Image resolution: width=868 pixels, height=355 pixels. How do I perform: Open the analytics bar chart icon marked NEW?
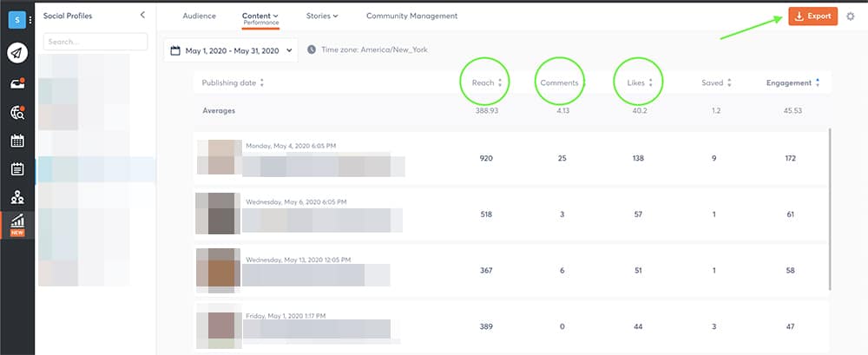[17, 224]
